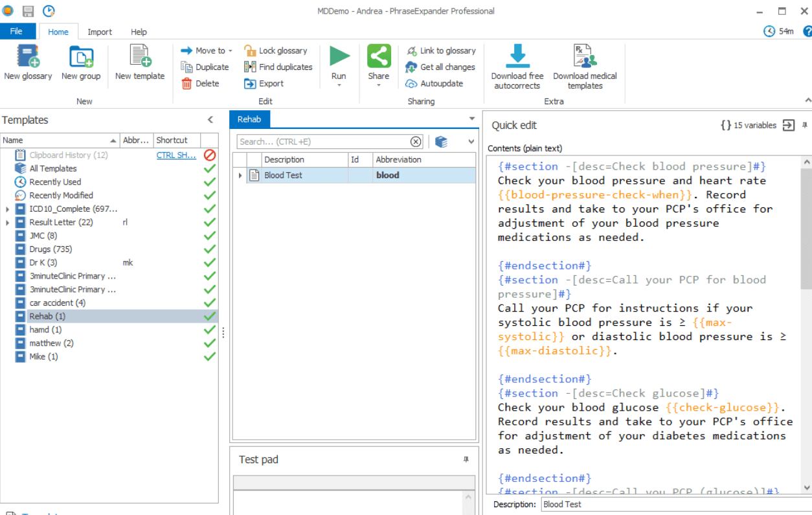Switch to the Home ribbon tab

click(58, 32)
